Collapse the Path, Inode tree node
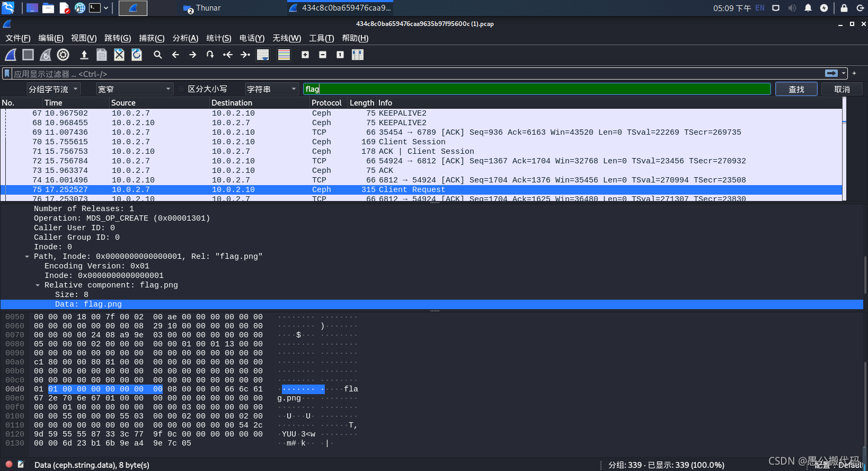 (x=27, y=257)
